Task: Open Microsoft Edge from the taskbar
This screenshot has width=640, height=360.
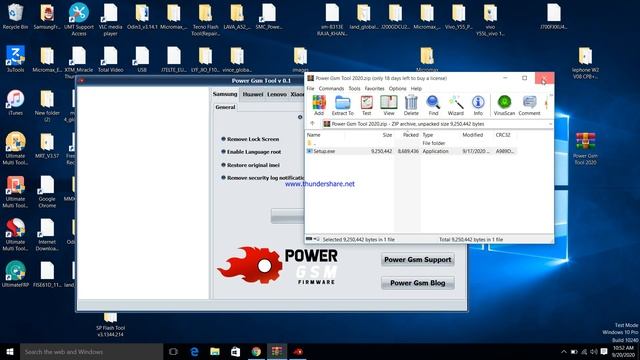Action: 194,352
